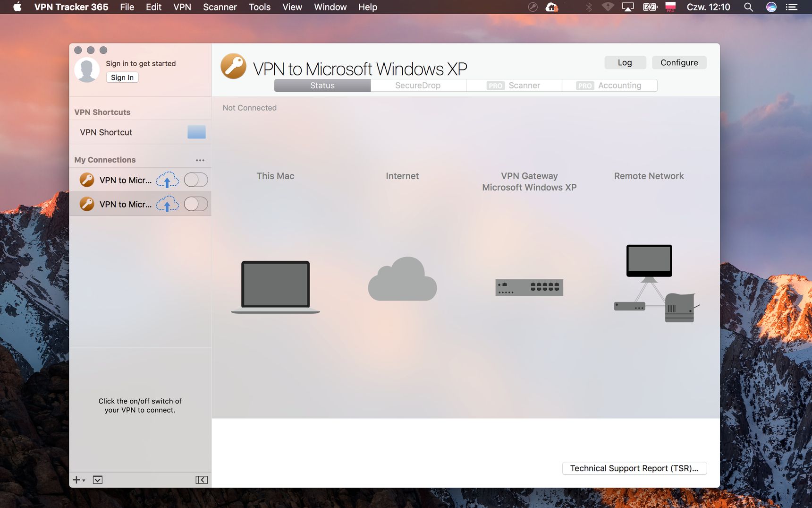
Task: Switch to the Status tab
Action: 322,86
